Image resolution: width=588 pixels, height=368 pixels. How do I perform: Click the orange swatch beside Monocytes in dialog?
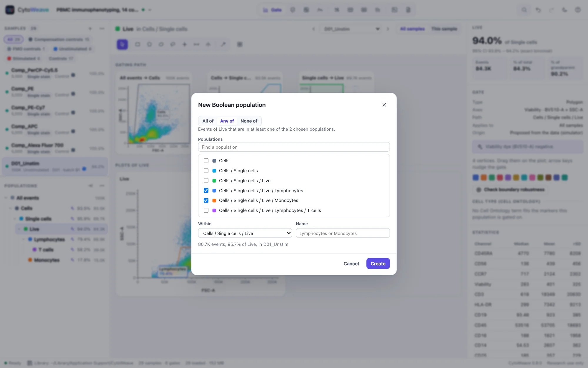214,200
